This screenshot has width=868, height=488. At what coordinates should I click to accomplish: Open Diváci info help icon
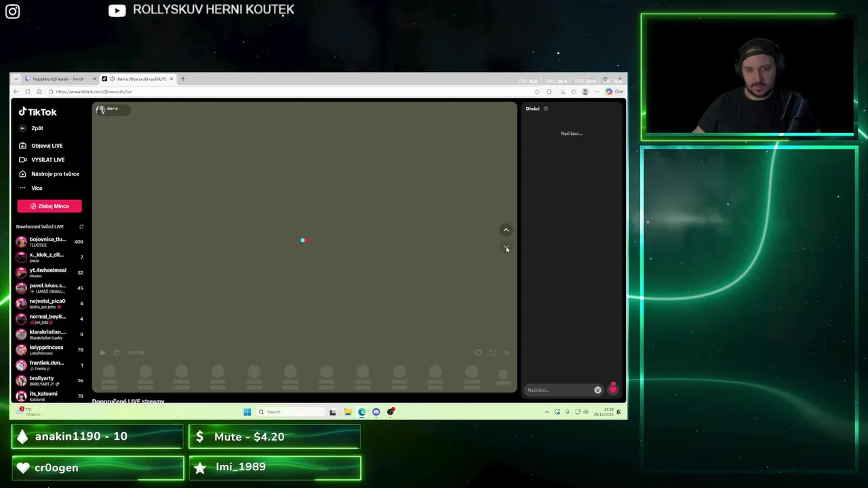(546, 108)
